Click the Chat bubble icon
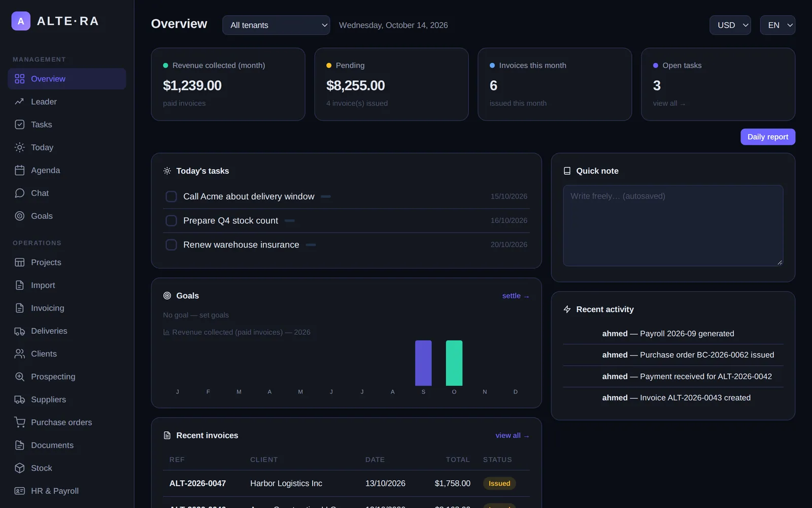The width and height of the screenshot is (812, 508). tap(19, 193)
